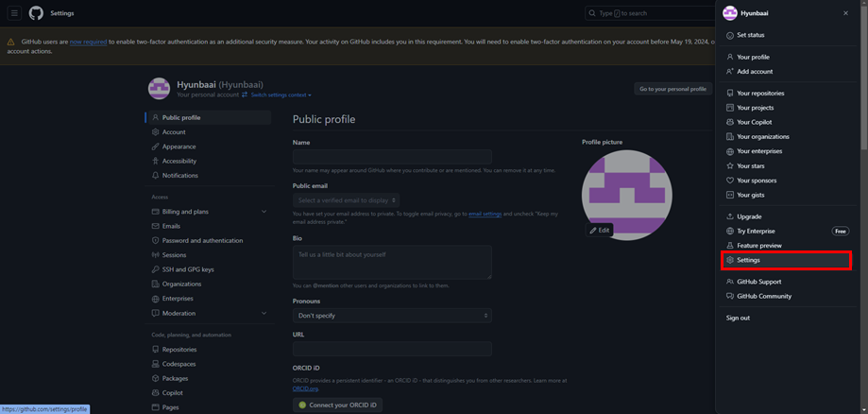Click the Your projects board icon
Image resolution: width=868 pixels, height=414 pixels.
[x=729, y=108]
